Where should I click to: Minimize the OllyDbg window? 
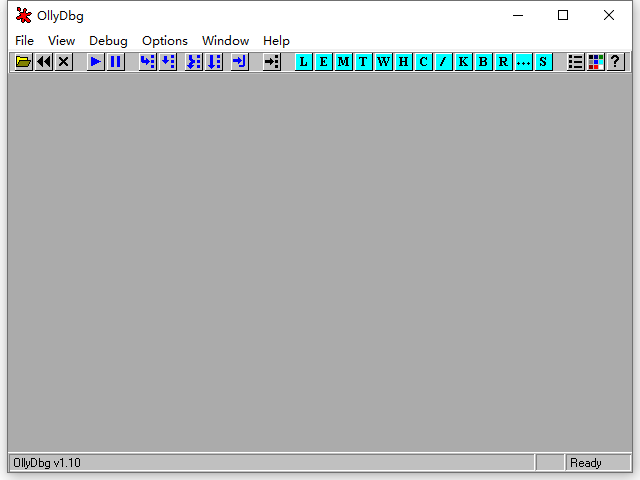[x=518, y=16]
